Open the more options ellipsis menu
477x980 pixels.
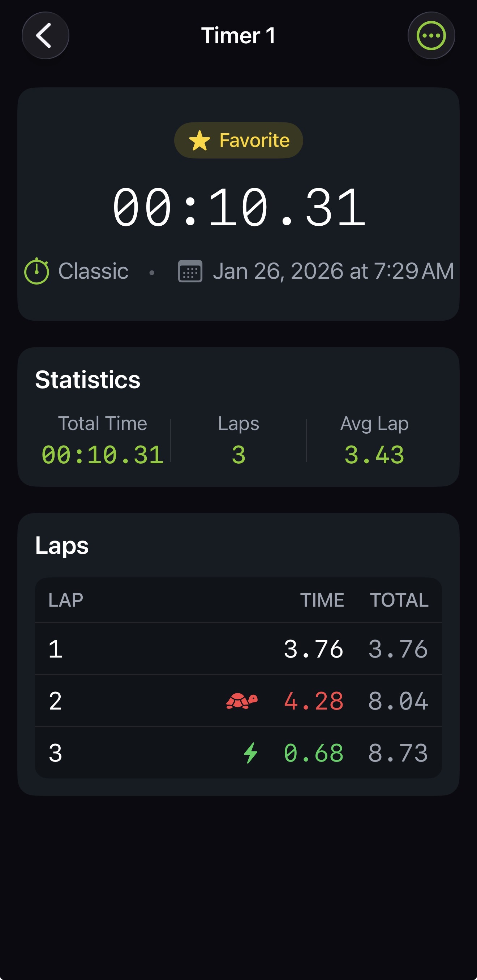(x=431, y=35)
